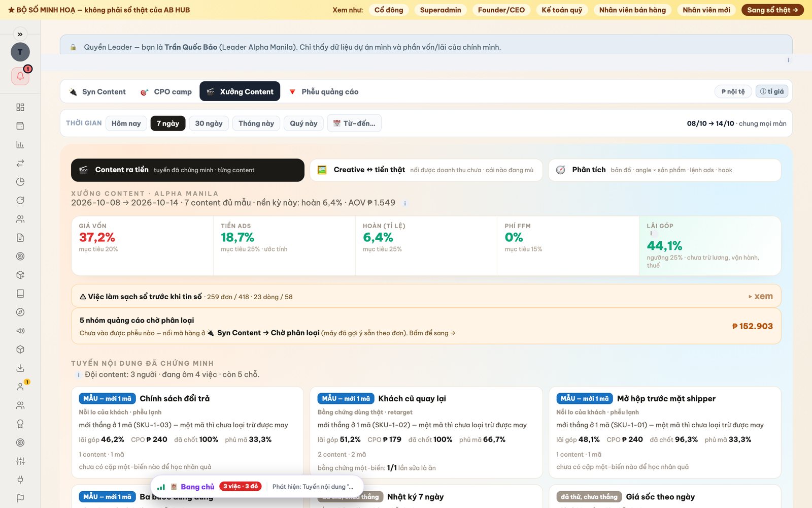Click info icon next to AOV ₱1.549
Image resolution: width=812 pixels, height=508 pixels.
coord(405,203)
